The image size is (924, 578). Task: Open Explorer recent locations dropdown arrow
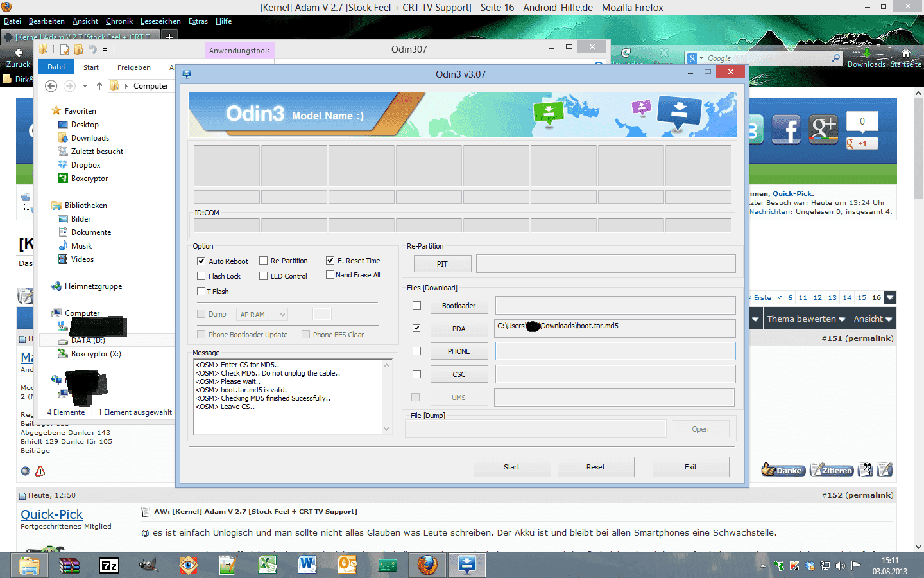[x=85, y=85]
